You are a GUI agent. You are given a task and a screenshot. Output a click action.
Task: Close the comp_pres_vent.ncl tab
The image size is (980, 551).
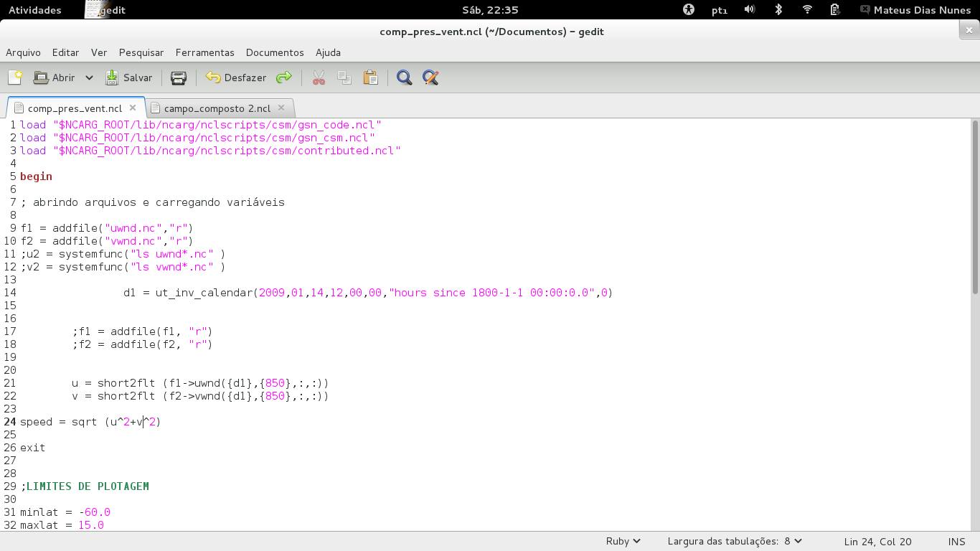tap(133, 108)
